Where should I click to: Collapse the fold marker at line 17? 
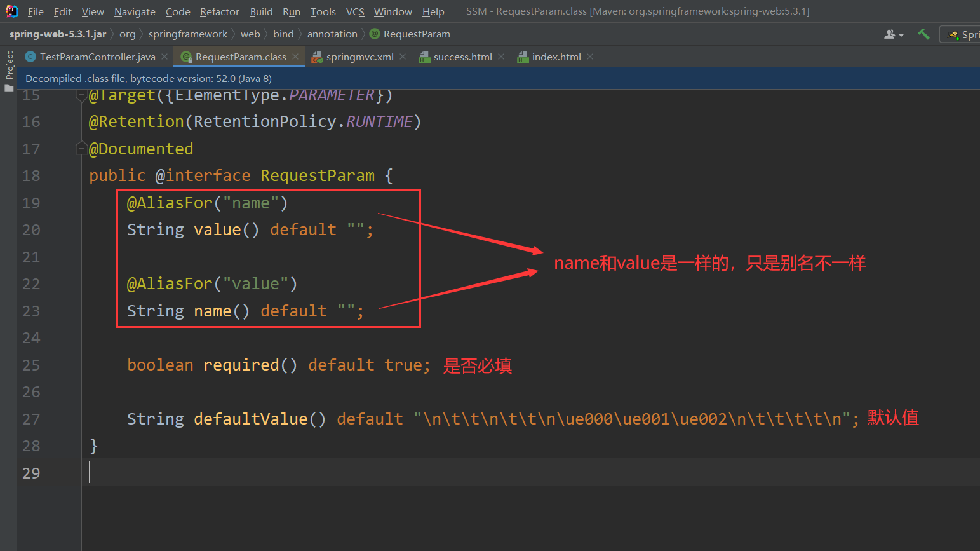[x=81, y=149]
